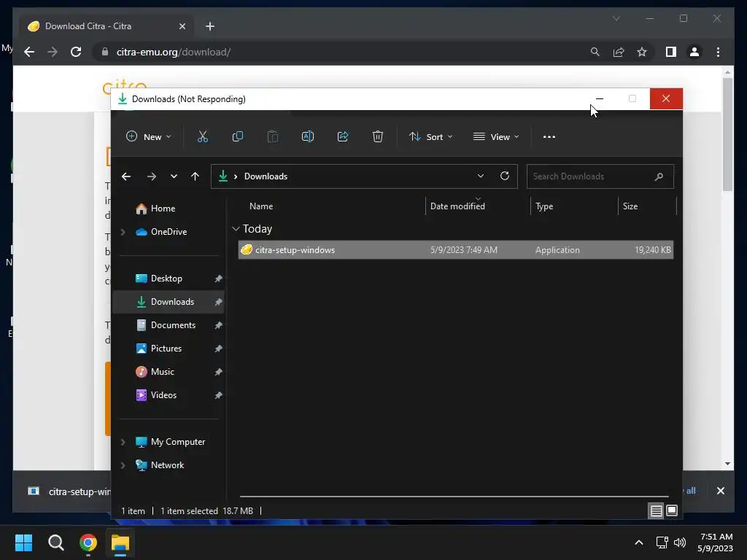This screenshot has height=560, width=747.
Task: Click File Explorer taskbar icon
Action: [120, 542]
